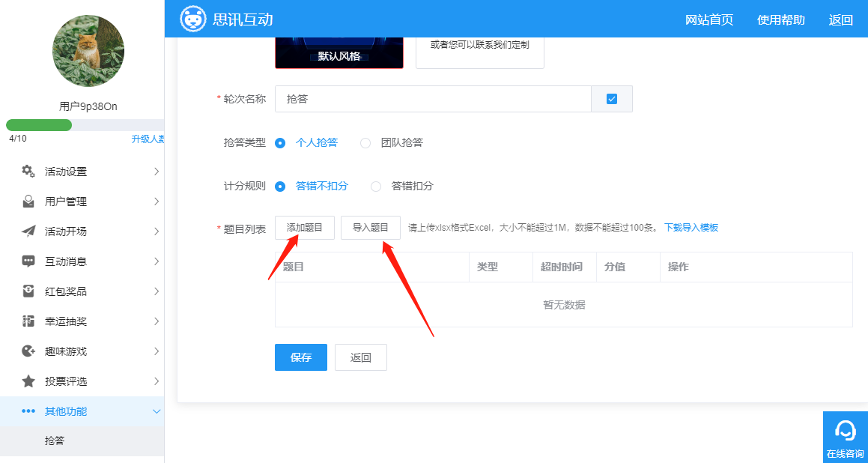Click the 互动消息 chat bubble icon

[x=28, y=261]
